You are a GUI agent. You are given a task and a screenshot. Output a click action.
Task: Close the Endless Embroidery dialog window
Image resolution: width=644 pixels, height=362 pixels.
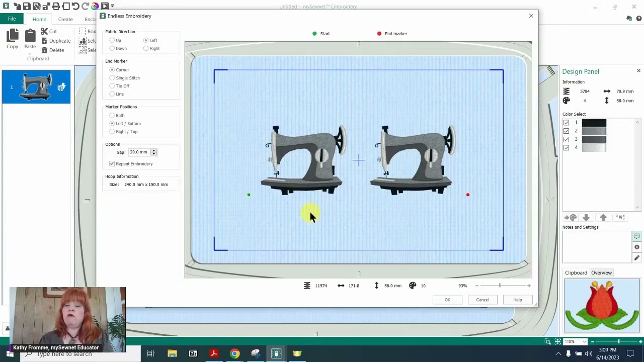531,16
